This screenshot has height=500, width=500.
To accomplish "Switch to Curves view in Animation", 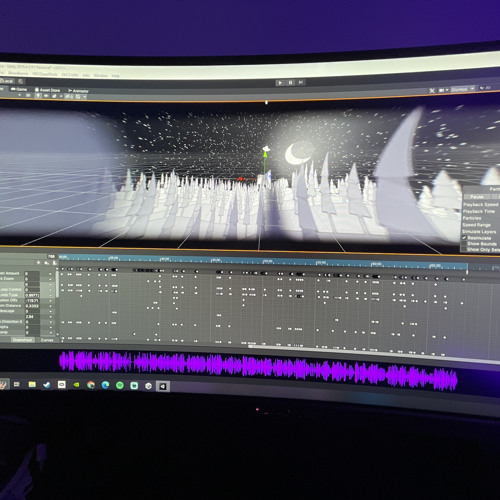I will point(47,340).
